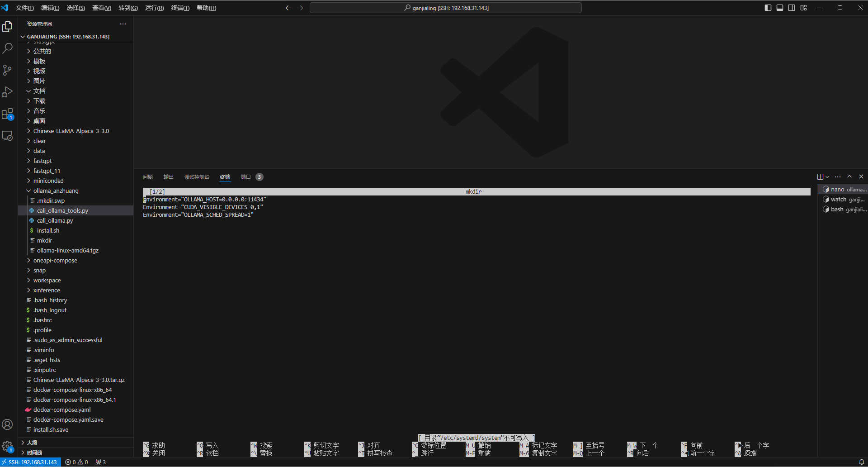
Task: Open call_ollama.py file
Action: (75, 220)
